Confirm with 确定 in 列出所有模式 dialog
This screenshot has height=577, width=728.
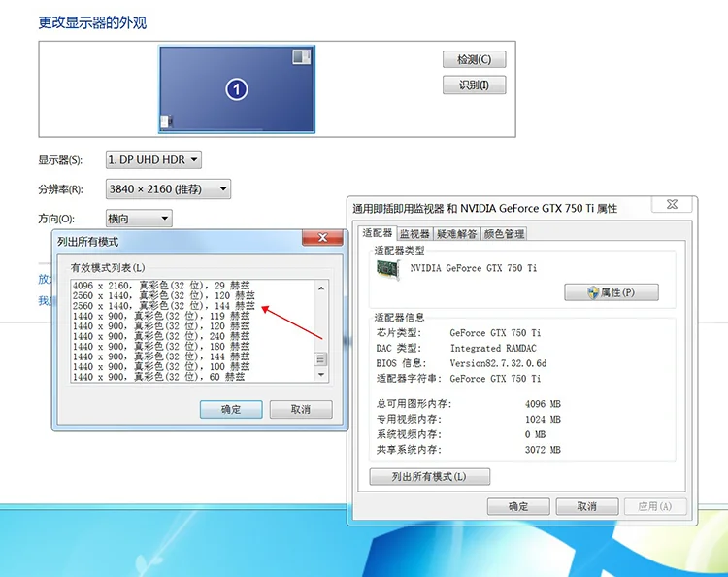pos(231,409)
